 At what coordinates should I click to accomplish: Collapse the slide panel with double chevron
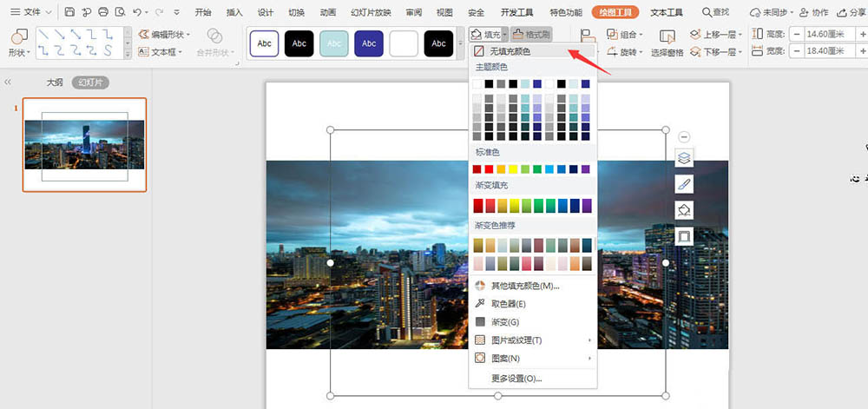pyautogui.click(x=8, y=82)
